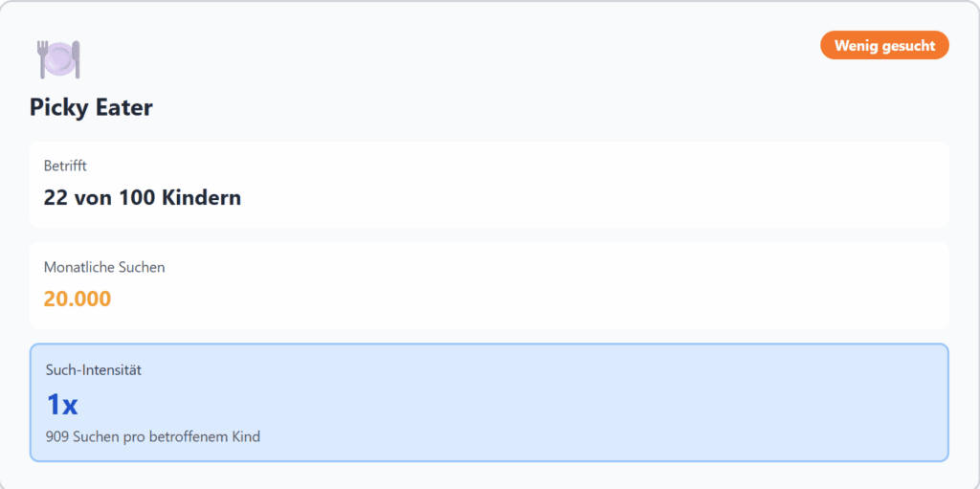Select the orange '20.000' search count
Viewport: 980px width, 489px height.
tap(78, 299)
